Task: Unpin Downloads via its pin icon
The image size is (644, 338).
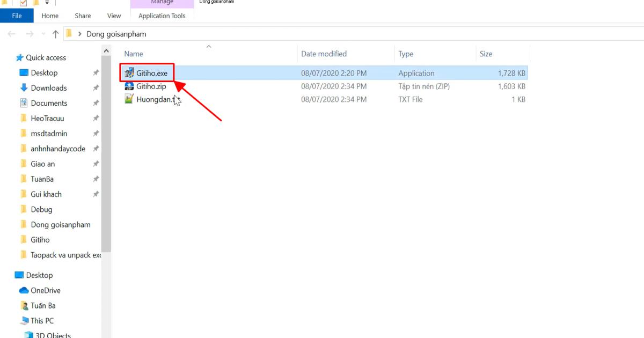Action: pos(96,88)
